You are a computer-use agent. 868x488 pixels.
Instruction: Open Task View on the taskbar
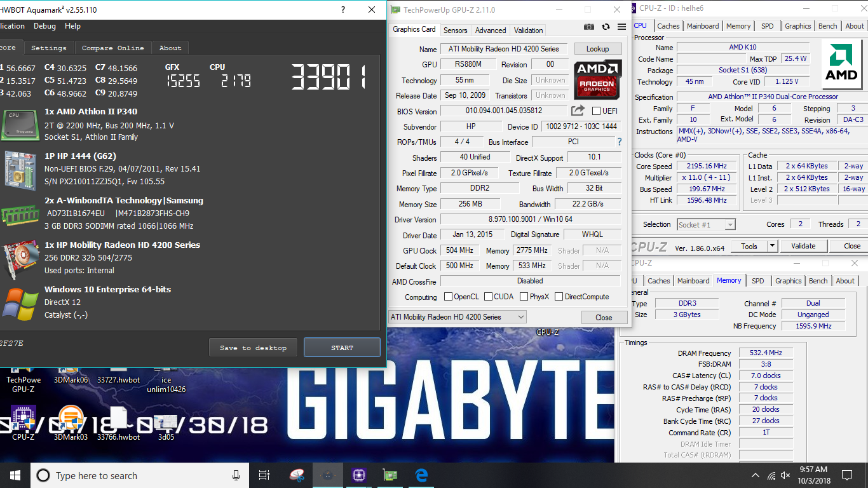point(264,475)
